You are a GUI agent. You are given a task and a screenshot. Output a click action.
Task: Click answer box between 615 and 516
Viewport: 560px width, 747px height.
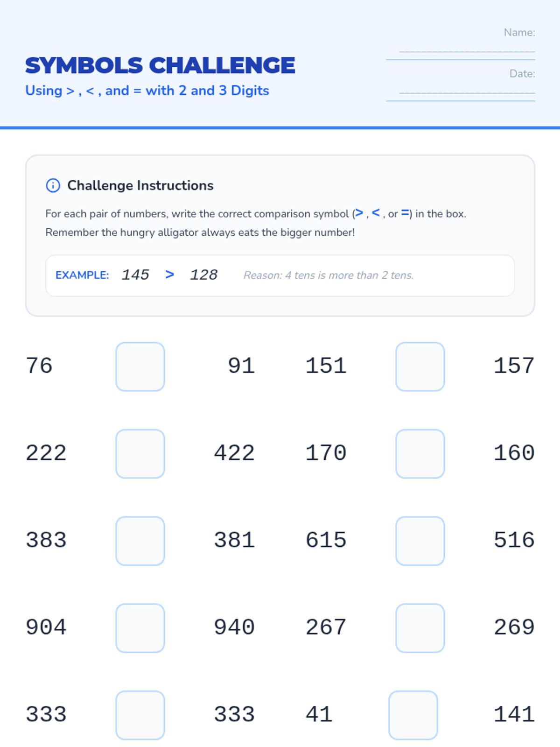tap(420, 541)
